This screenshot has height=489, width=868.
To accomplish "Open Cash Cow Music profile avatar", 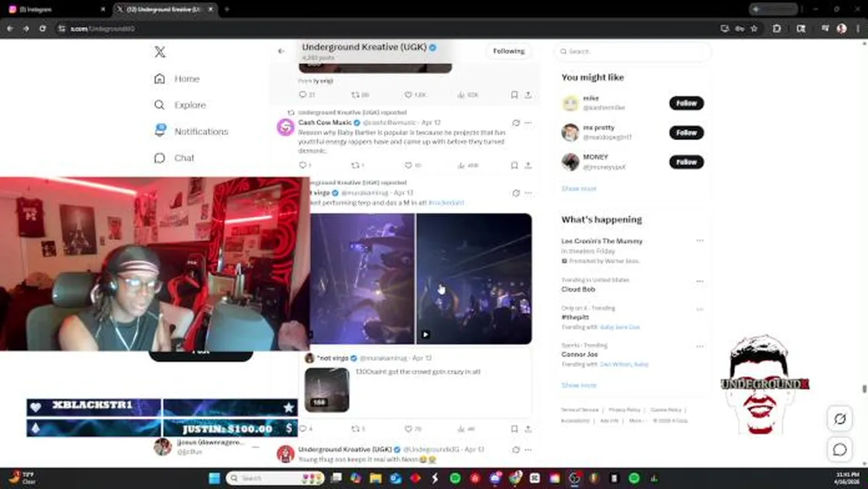I will [x=285, y=127].
